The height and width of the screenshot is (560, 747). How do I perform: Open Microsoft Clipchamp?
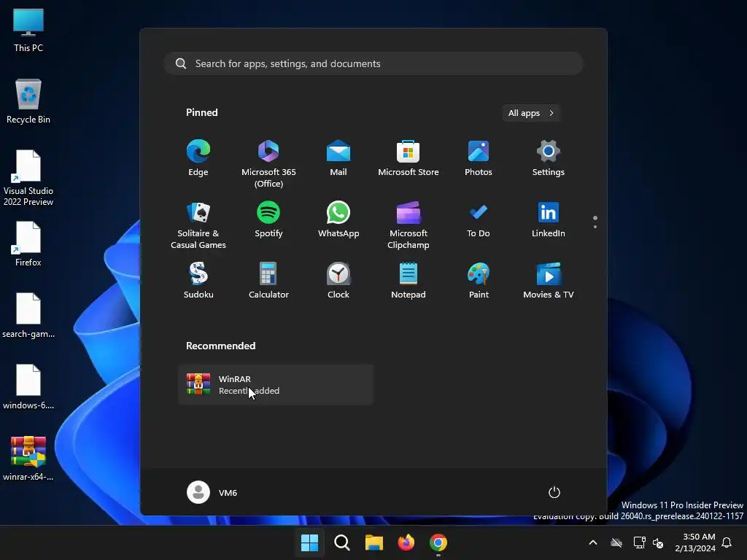pyautogui.click(x=409, y=225)
